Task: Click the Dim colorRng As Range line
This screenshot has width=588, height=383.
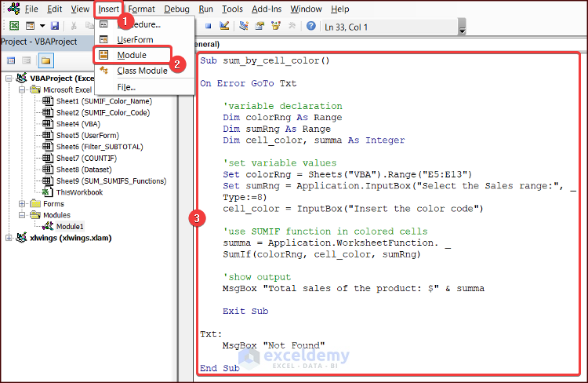Action: pos(282,118)
